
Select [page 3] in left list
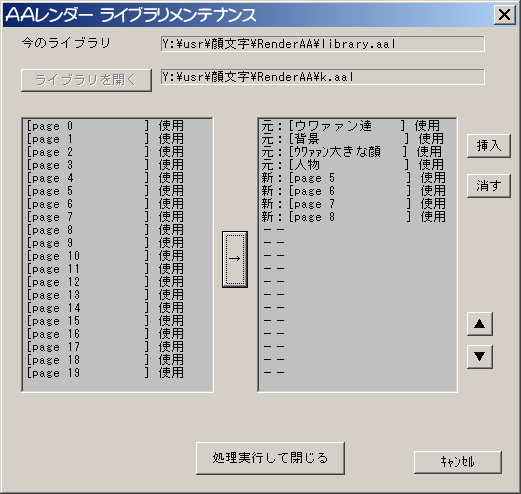point(105,165)
